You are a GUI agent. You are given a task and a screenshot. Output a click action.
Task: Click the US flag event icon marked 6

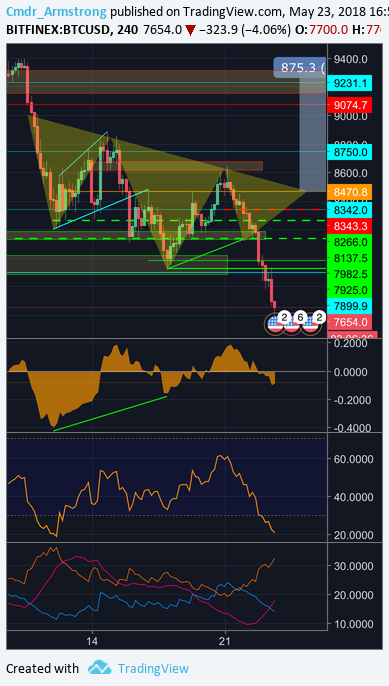click(292, 323)
